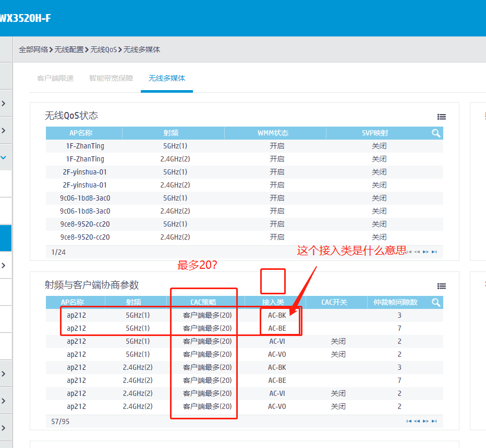Click CAC开关 关闭 in 5GHz AC-VI row
The image size is (486, 448).
[338, 341]
